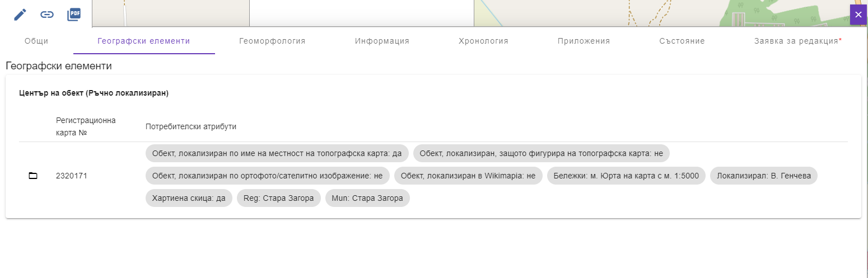Click the Wikimapia localization chip
The image size is (868, 278).
468,176
